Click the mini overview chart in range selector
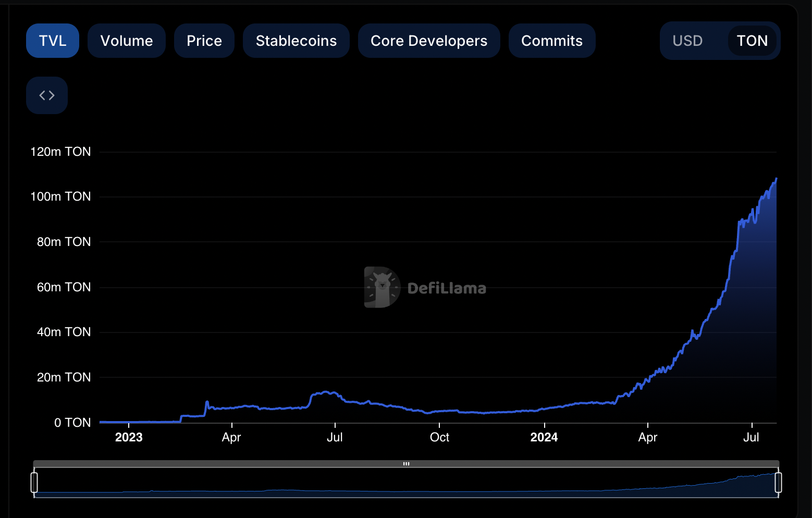This screenshot has height=518, width=812. (406, 483)
